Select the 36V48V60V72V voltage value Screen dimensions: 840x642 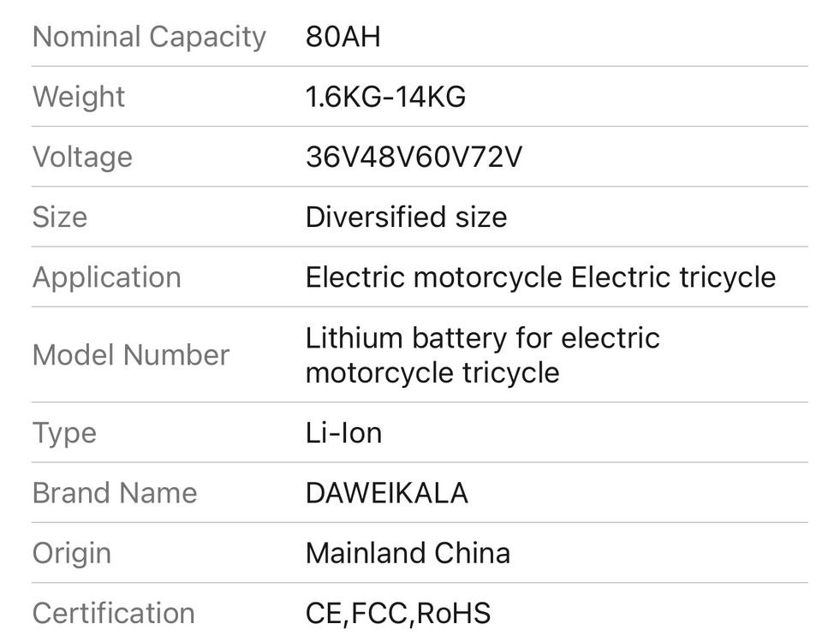pos(413,157)
